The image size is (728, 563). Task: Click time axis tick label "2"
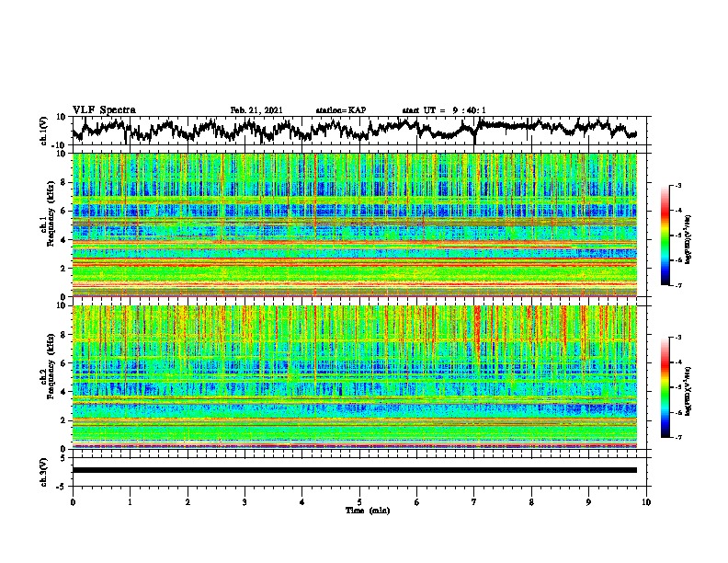[x=188, y=502]
